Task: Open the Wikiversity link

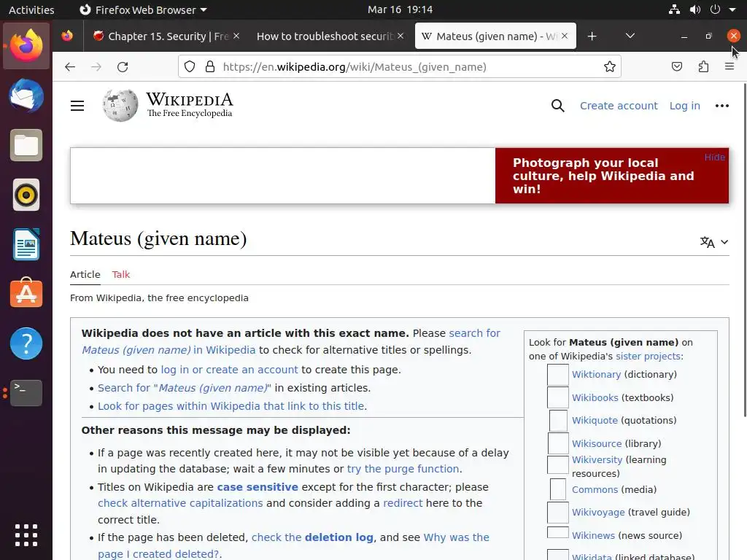Action: click(x=597, y=459)
